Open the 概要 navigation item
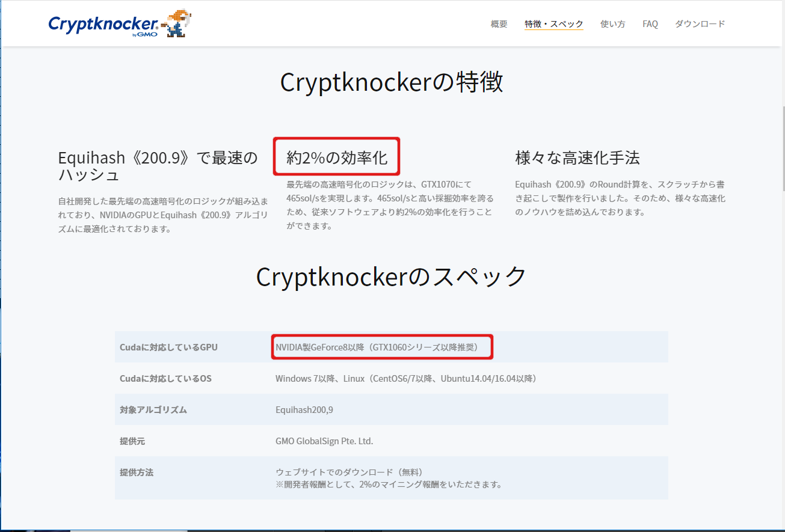Viewport: 785px width, 532px height. (499, 24)
